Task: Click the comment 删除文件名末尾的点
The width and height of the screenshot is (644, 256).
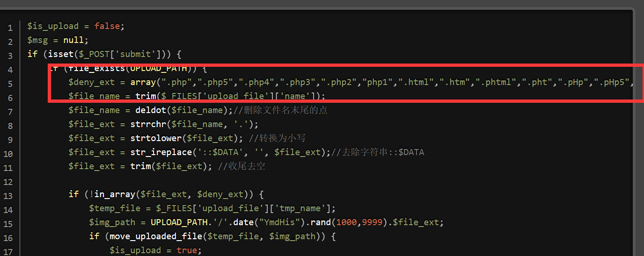Action: [279, 110]
